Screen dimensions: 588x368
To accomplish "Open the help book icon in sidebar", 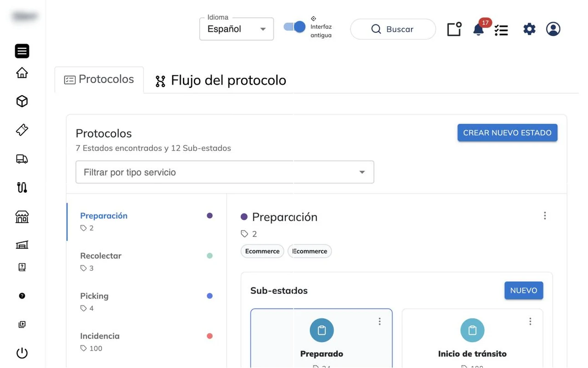I will coord(22,267).
